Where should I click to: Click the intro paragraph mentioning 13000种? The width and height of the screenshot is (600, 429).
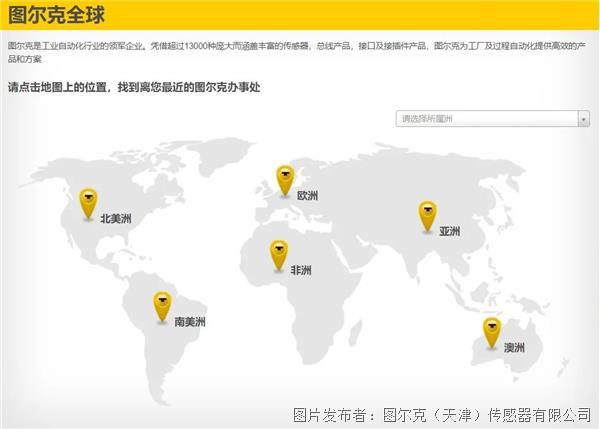click(297, 52)
